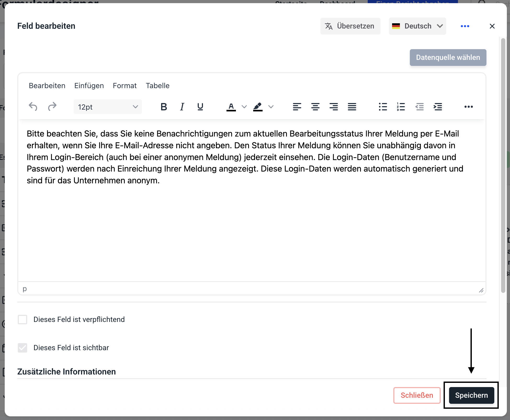Open the Tabelle menu
This screenshot has width=510, height=420.
[x=158, y=86]
